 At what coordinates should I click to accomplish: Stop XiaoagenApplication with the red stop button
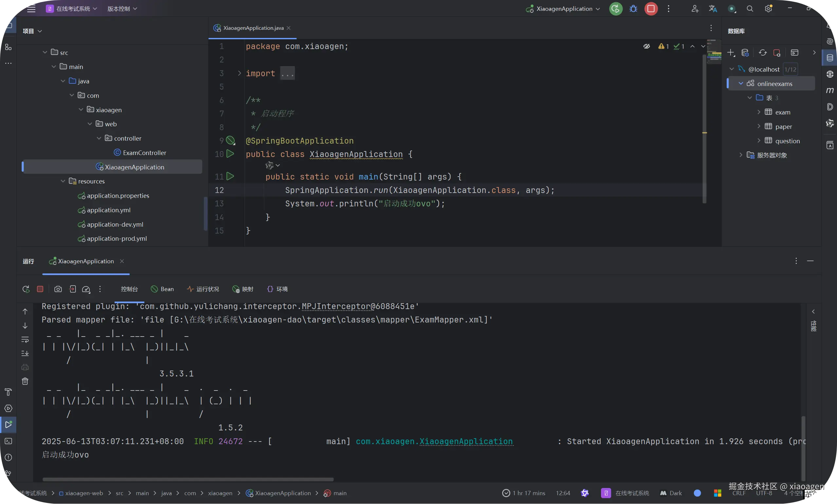651,9
